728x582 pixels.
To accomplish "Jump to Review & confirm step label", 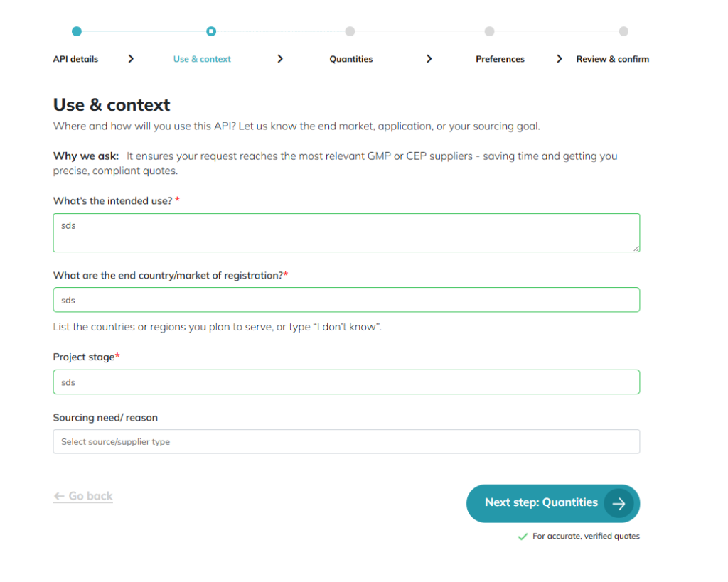I will [612, 59].
